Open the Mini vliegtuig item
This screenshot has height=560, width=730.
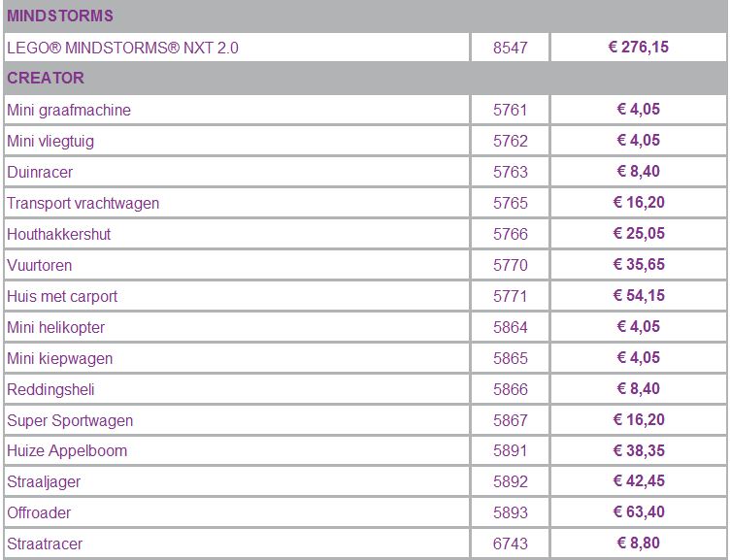click(50, 141)
